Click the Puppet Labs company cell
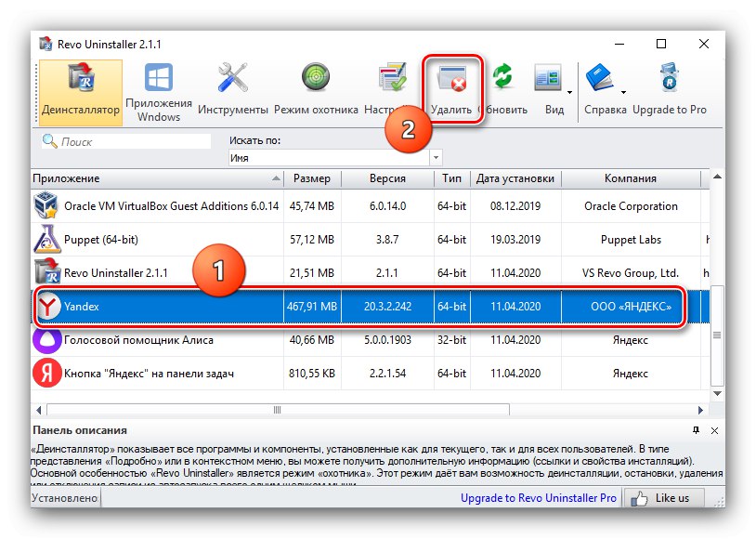The image size is (756, 539). pos(631,240)
